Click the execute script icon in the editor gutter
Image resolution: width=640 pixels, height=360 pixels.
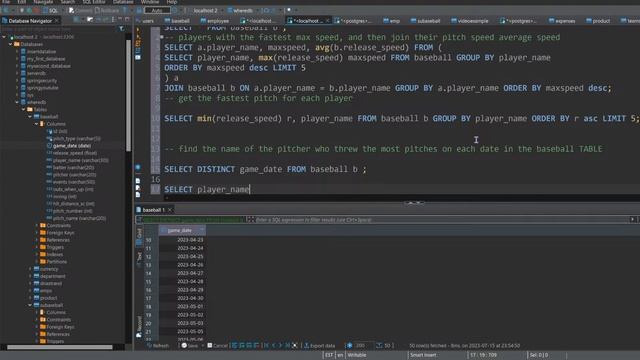click(138, 42)
